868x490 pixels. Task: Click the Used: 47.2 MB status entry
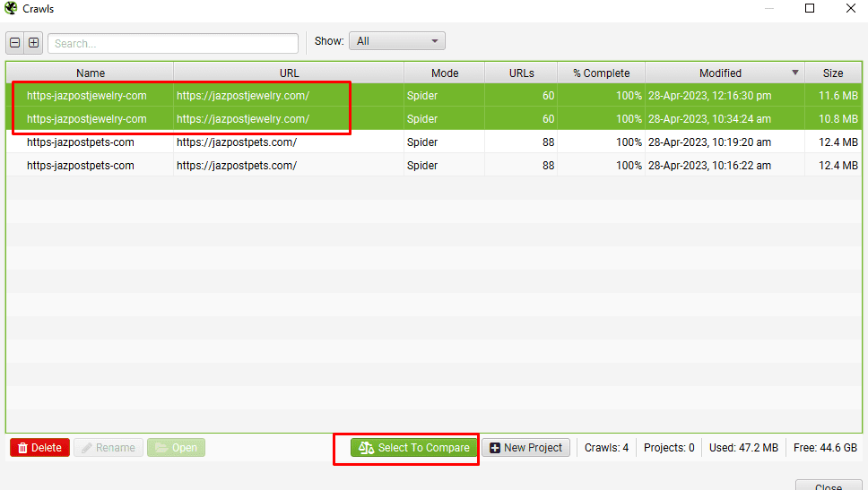[x=743, y=447]
